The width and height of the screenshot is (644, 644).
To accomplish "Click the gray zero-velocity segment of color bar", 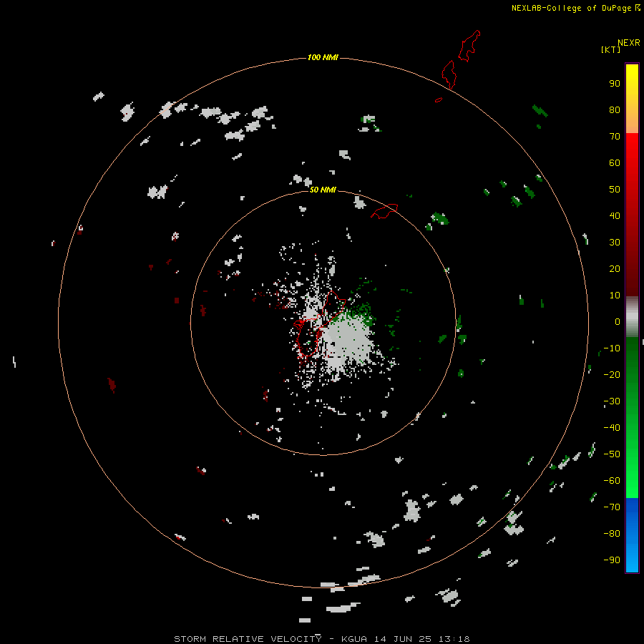I will click(x=632, y=317).
